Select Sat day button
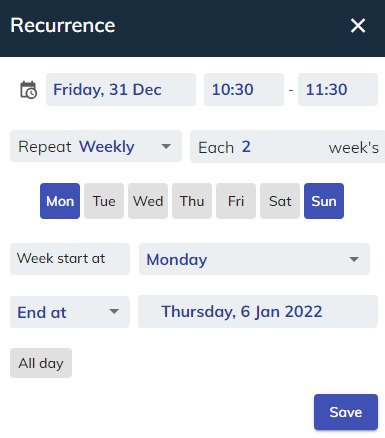This screenshot has width=385, height=438. pos(280,201)
